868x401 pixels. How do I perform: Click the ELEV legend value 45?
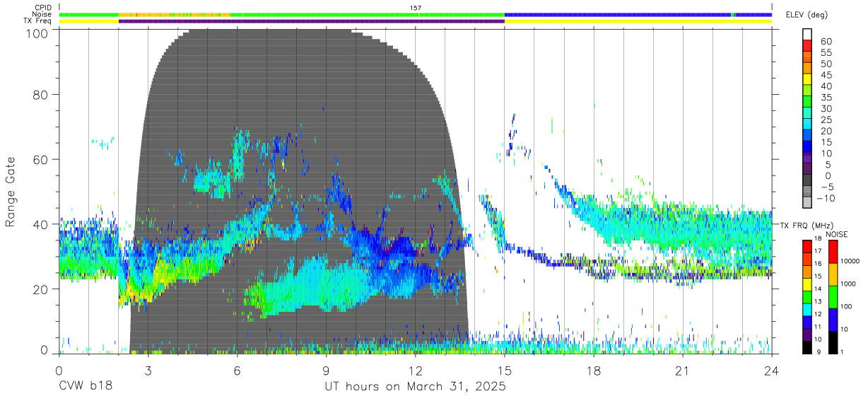tap(826, 75)
